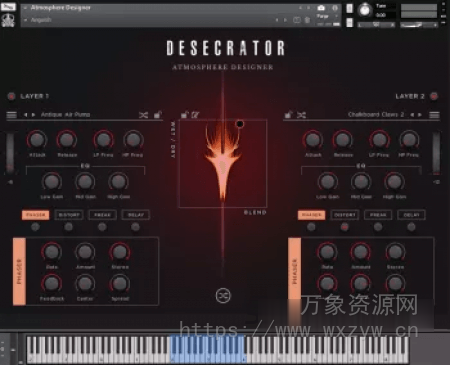This screenshot has width=450, height=365.
Task: Click Layer 2 High Gain knob
Action: coord(394,182)
